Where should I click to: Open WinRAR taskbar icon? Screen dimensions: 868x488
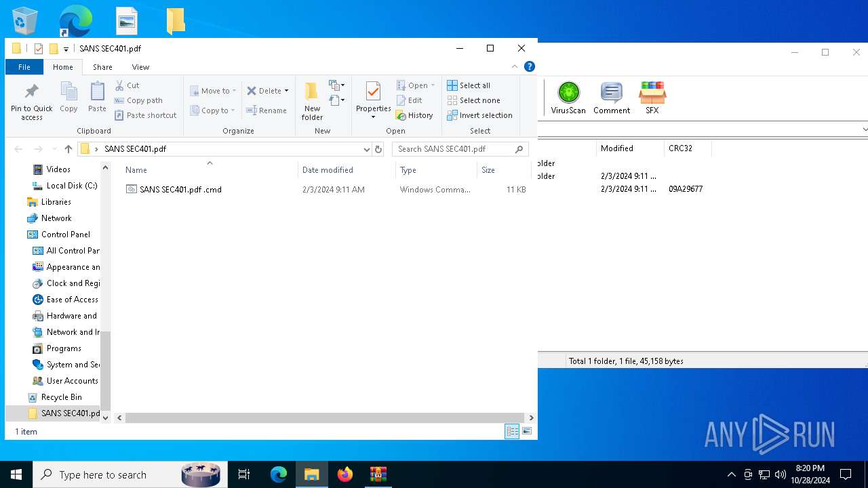[378, 474]
